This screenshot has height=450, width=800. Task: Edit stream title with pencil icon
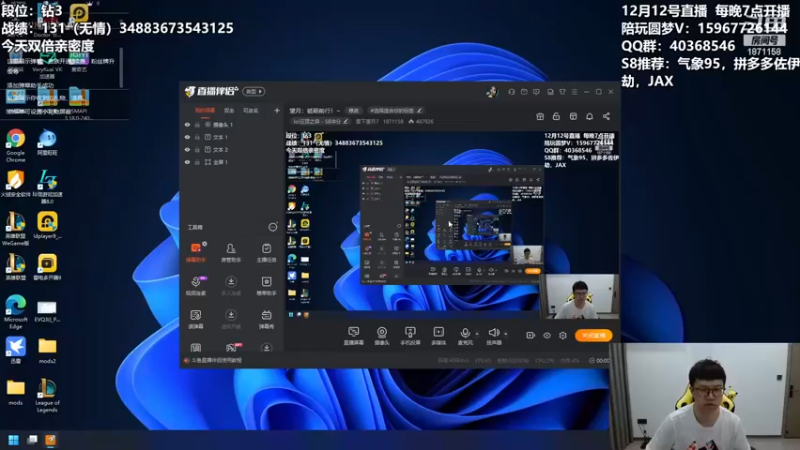coord(419,110)
